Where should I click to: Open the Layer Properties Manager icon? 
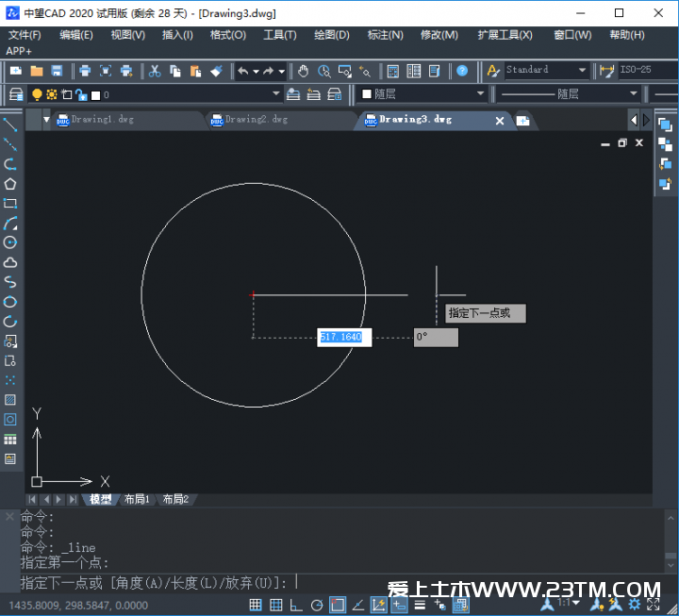pos(16,94)
